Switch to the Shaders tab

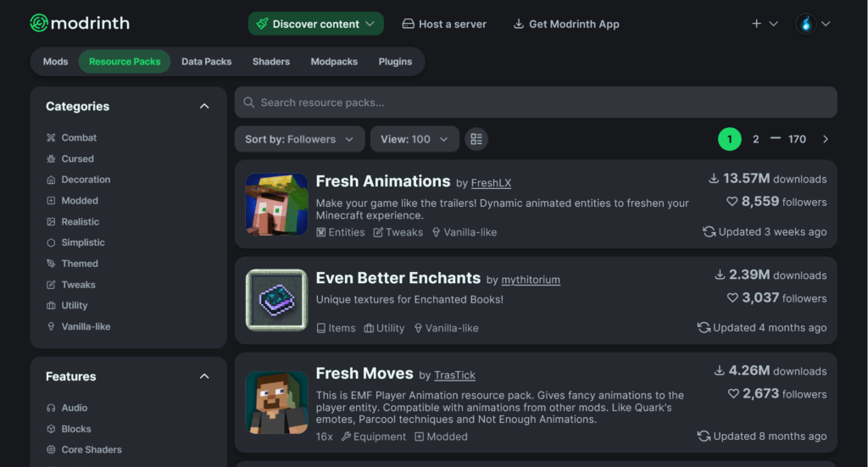point(270,62)
